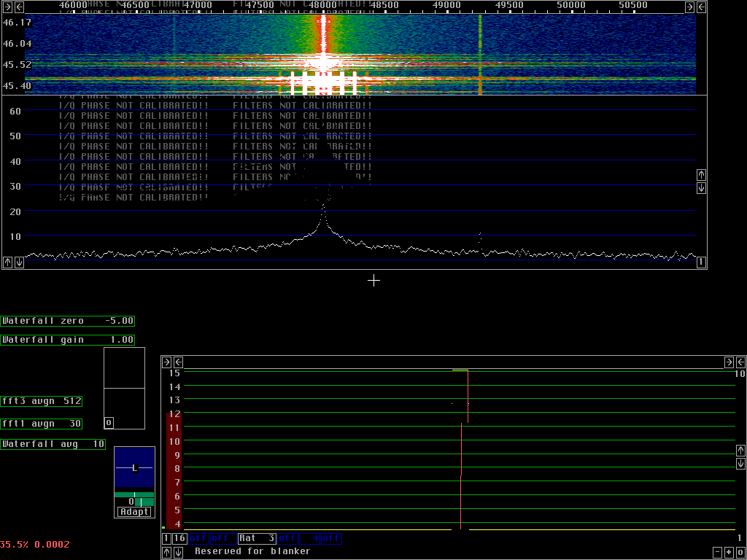Click right-arrow button at waterfall graph's top-right corner
The height and width of the screenshot is (560, 747).
(690, 7)
